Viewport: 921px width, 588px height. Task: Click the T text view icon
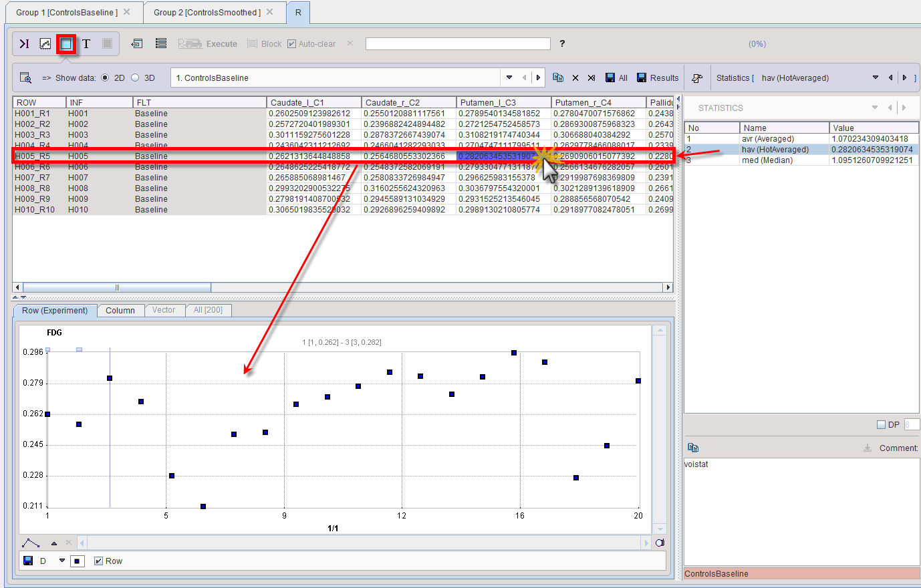pyautogui.click(x=86, y=43)
